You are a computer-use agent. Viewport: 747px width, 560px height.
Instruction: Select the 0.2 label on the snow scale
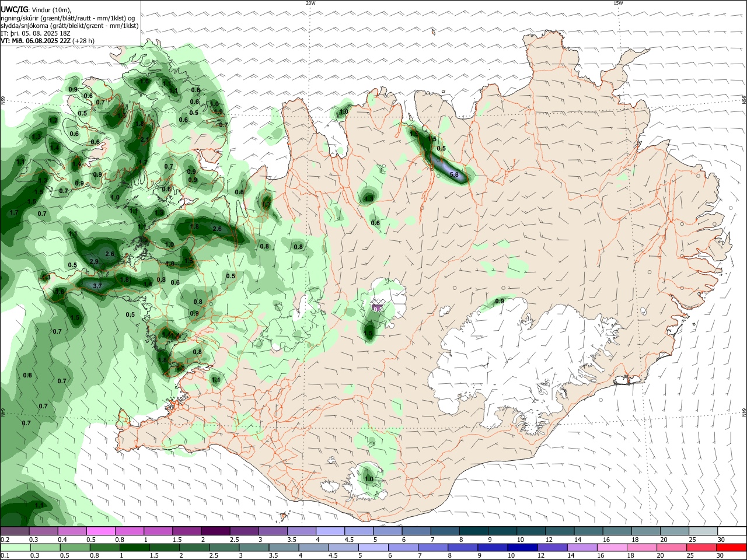pos(5,540)
